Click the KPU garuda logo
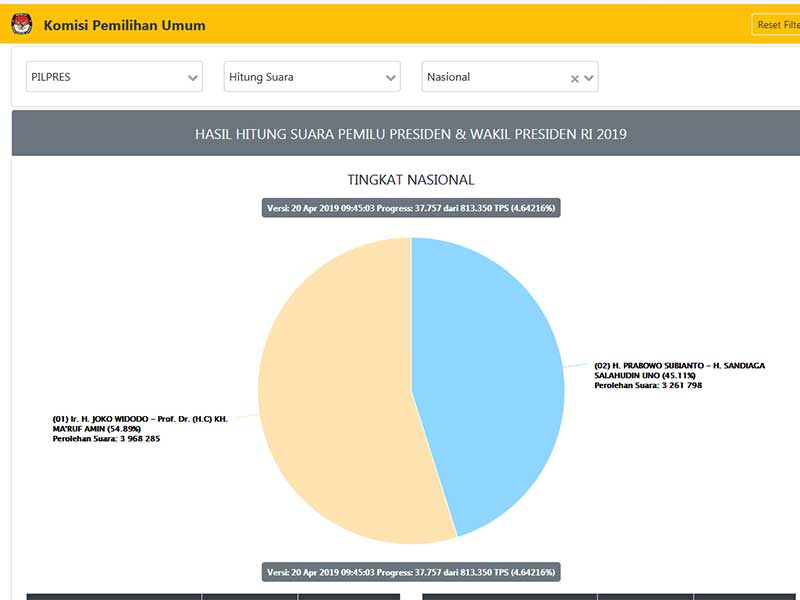This screenshot has width=800, height=600. click(21, 24)
